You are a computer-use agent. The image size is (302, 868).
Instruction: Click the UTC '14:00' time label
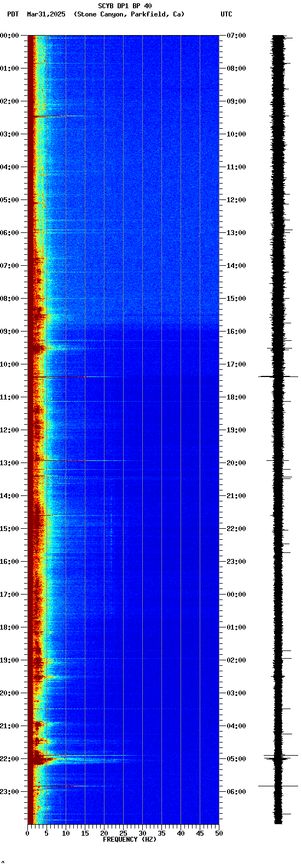236,266
